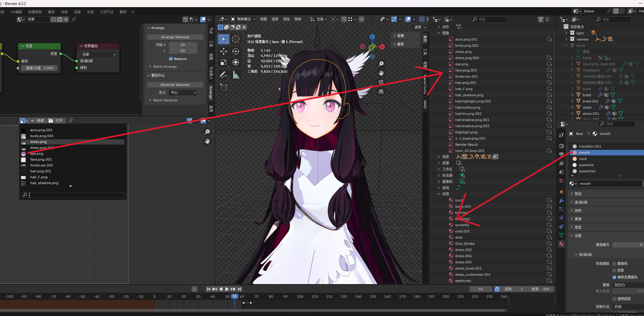Disable the Volume Light Probe checkbox
Screen dimensions: 644x316
click(x=614, y=277)
